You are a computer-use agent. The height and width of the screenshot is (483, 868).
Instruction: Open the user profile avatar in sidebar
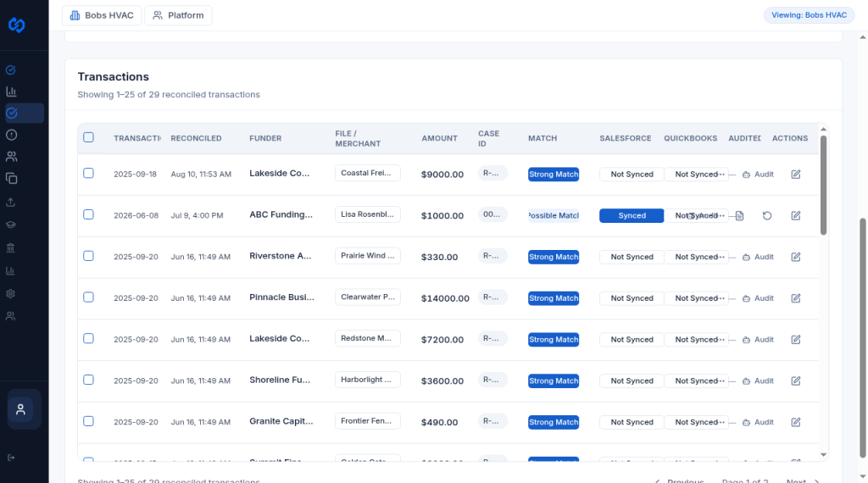[x=21, y=409]
